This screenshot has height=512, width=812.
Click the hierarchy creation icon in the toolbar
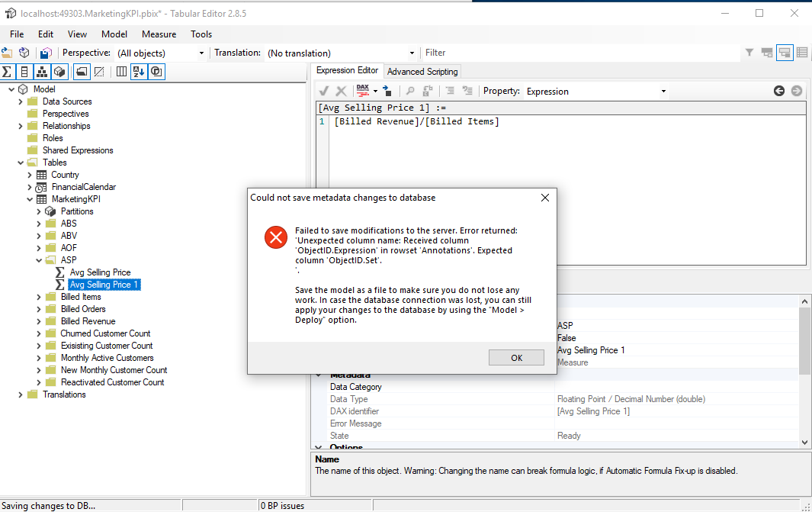pyautogui.click(x=41, y=71)
